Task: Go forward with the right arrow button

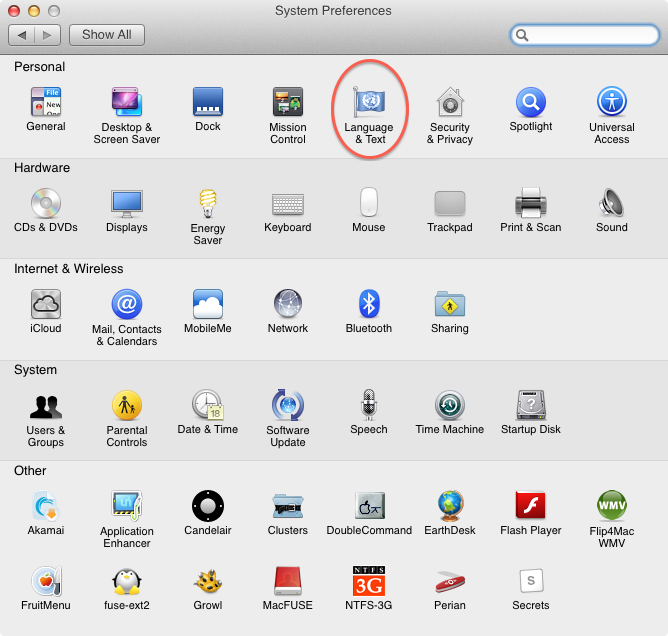Action: tap(48, 35)
